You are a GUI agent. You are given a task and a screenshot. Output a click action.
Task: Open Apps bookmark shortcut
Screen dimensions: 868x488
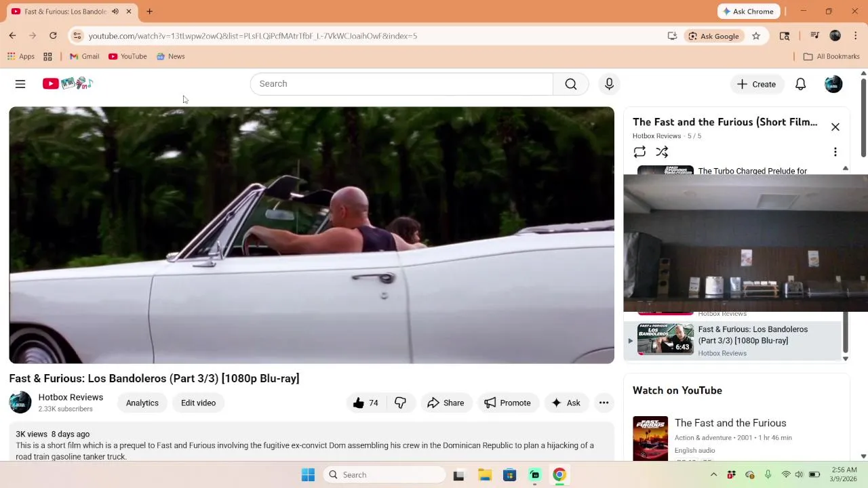(x=21, y=56)
